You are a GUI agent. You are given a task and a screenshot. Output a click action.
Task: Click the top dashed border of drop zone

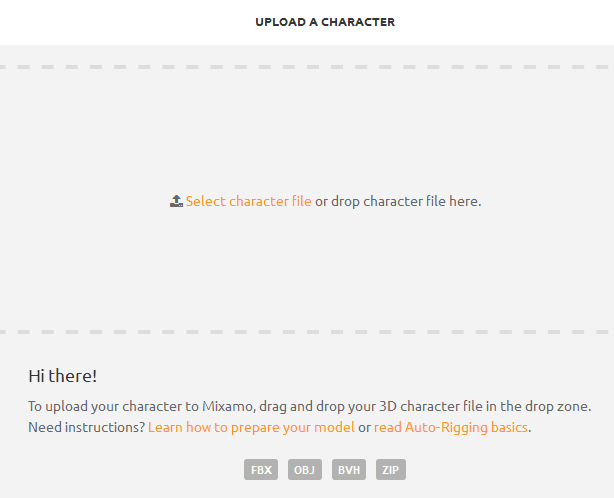pos(307,67)
